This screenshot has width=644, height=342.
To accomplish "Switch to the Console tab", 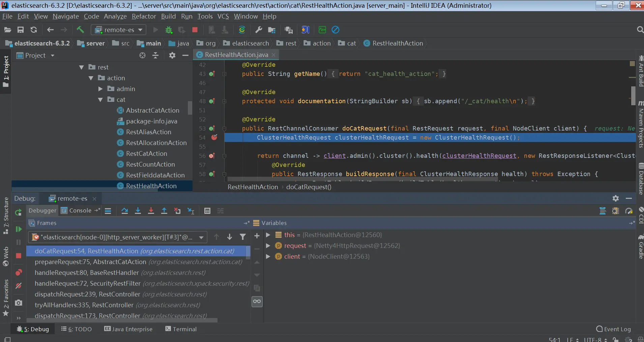I will pyautogui.click(x=80, y=210).
